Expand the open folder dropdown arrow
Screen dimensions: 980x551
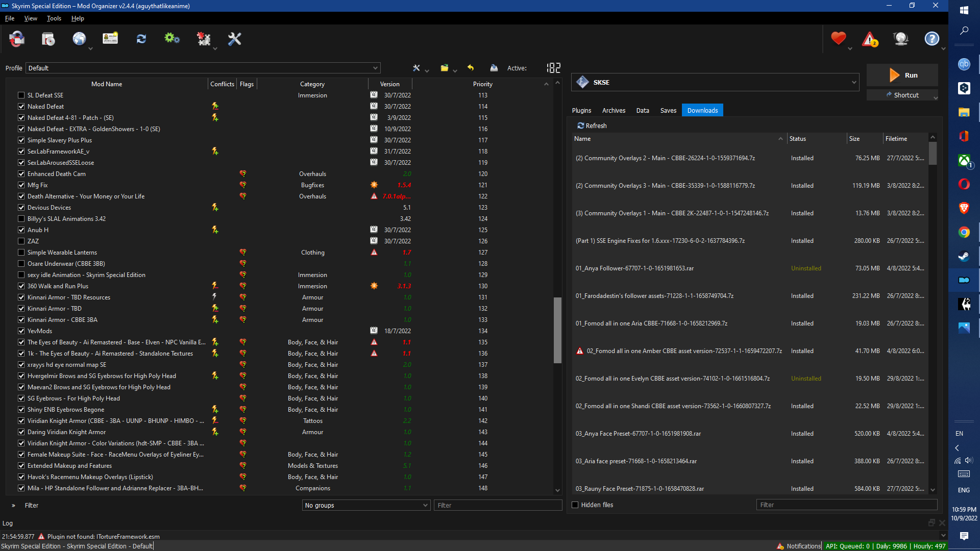pyautogui.click(x=455, y=70)
